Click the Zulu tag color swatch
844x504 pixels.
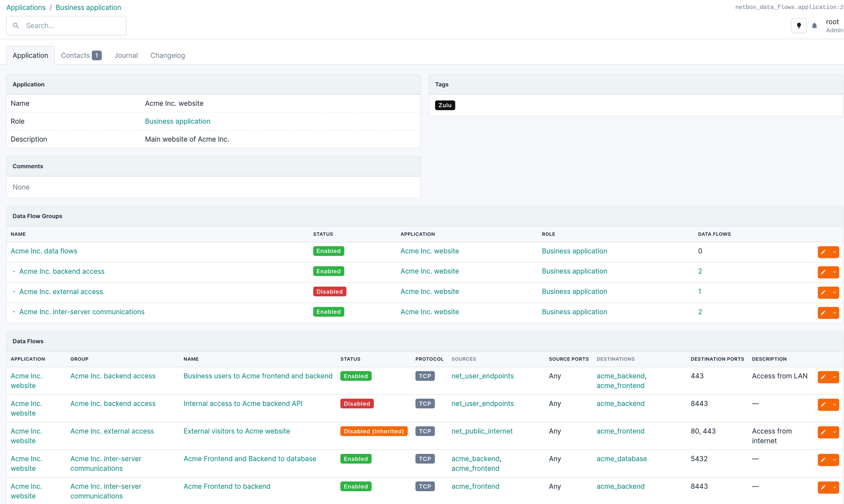445,105
